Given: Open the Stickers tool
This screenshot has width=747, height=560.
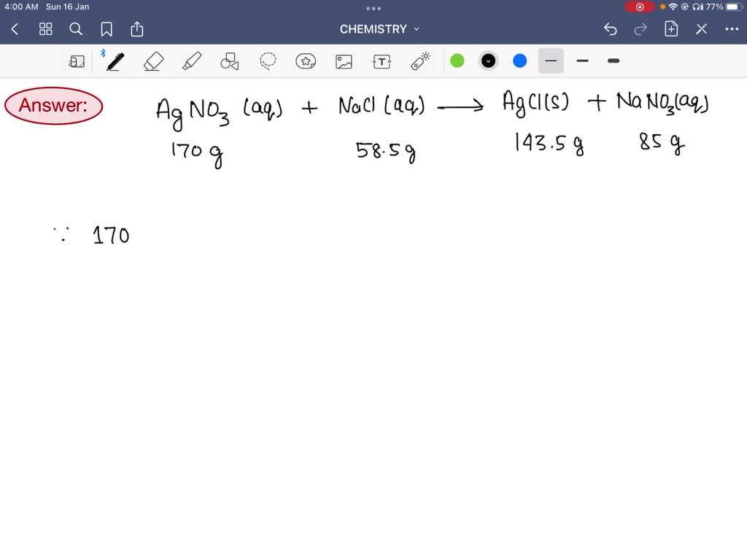Looking at the screenshot, I should [x=306, y=61].
